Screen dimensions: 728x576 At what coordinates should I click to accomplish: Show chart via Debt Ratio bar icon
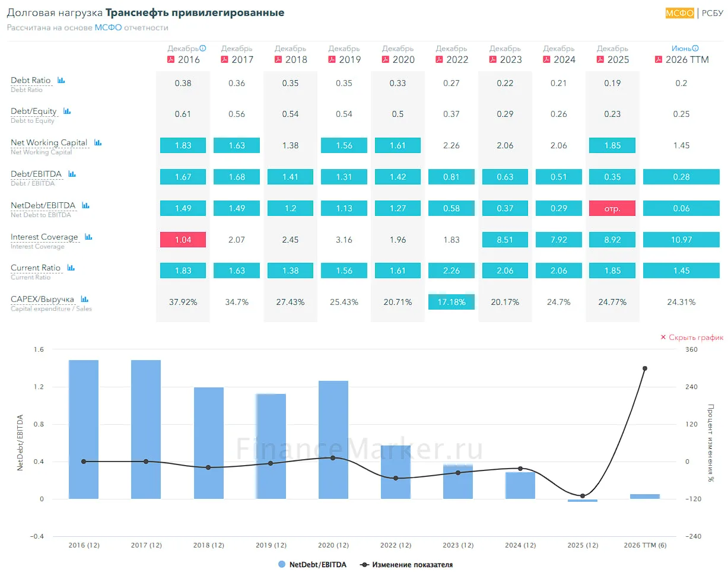[61, 80]
